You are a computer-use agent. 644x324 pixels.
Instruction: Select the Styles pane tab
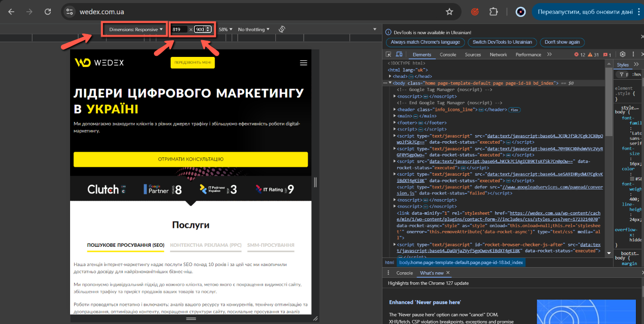623,64
